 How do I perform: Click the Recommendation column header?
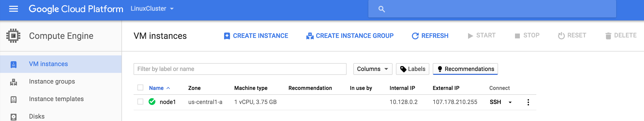click(310, 88)
